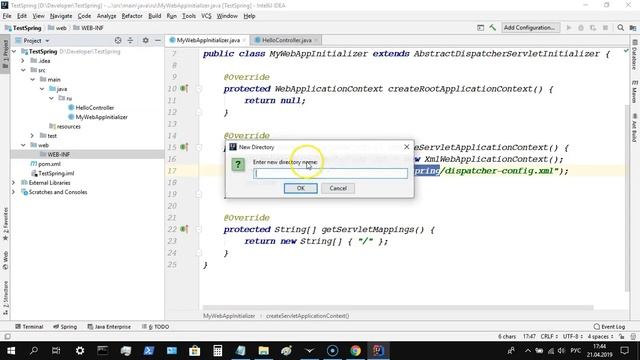Viewport: 640px width, 360px height.
Task: Collapse the web folder
Action: point(23,145)
